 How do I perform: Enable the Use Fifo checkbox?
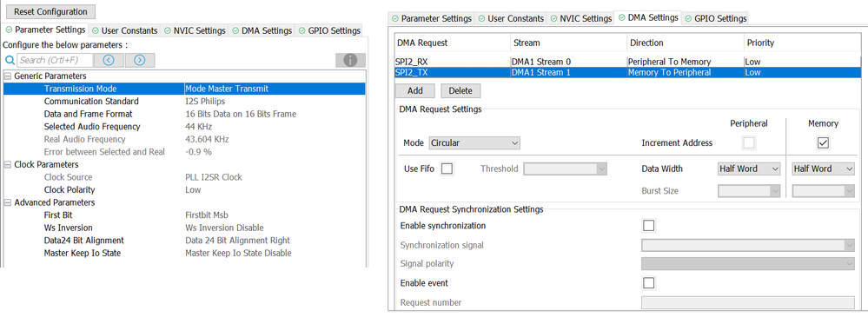[447, 169]
